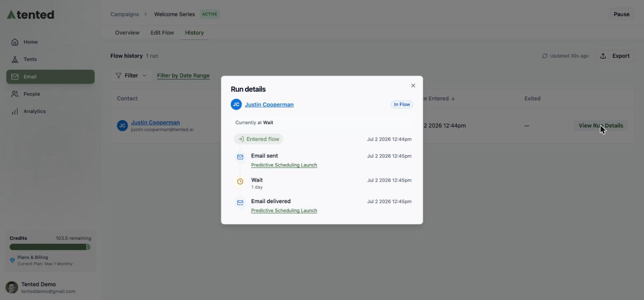The width and height of the screenshot is (644, 300).
Task: Click the In Flow status badge
Action: tap(402, 104)
